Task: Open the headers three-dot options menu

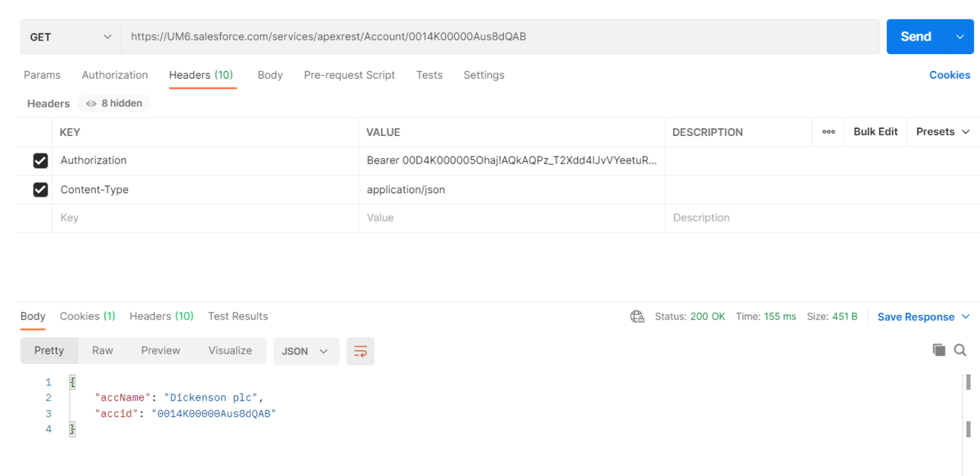Action: 828,132
